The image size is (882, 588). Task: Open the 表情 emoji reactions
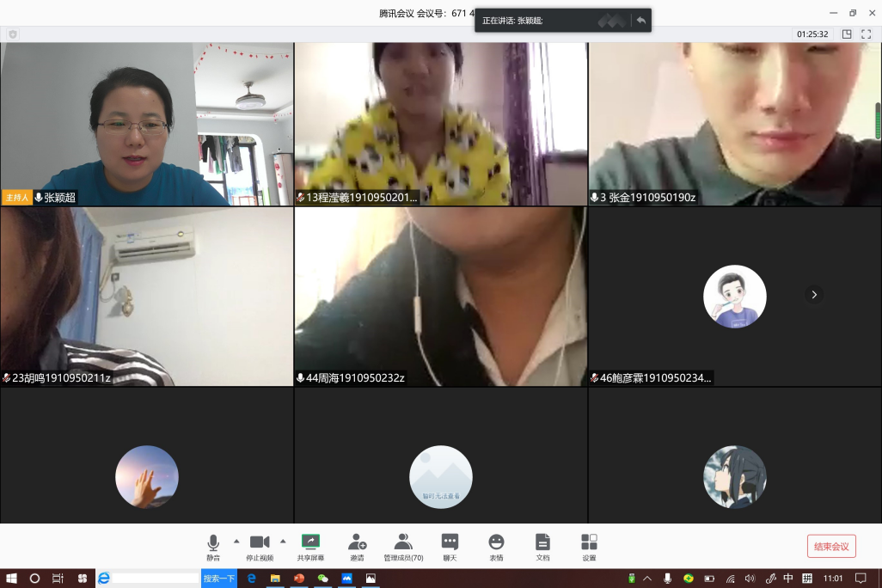(x=496, y=546)
